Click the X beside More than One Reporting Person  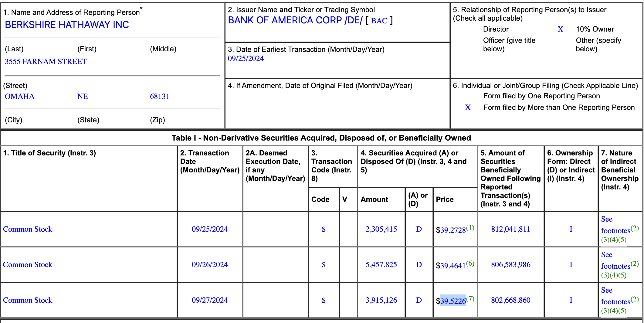[468, 107]
